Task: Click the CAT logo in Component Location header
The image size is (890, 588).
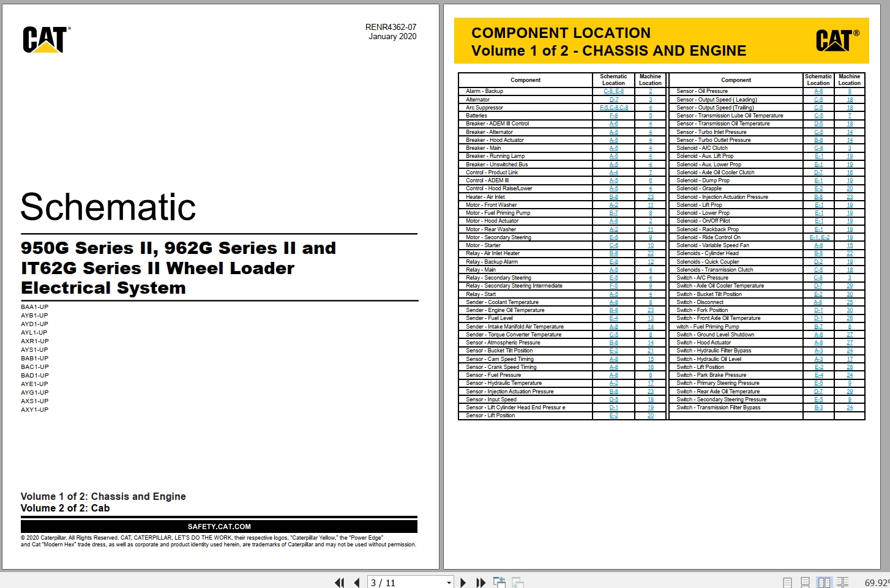Action: click(x=837, y=40)
